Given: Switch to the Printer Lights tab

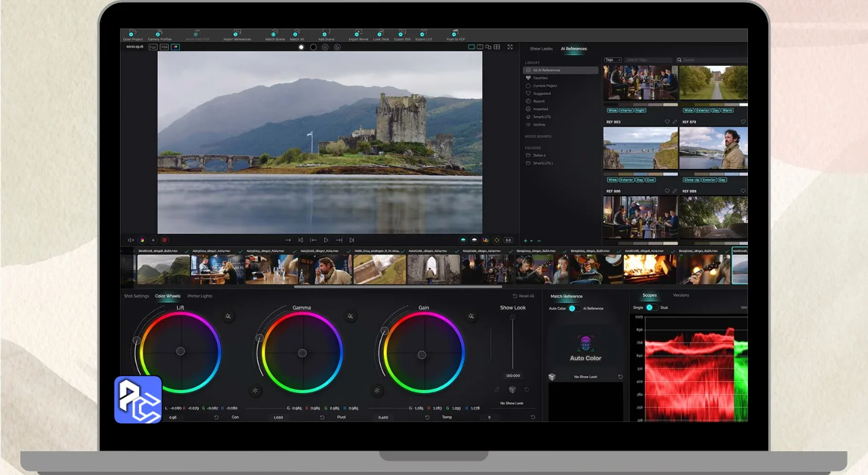Looking at the screenshot, I should click(x=199, y=296).
